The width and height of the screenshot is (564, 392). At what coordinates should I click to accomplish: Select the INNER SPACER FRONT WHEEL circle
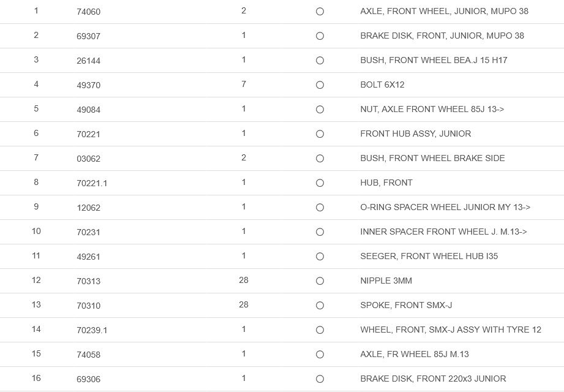click(320, 232)
